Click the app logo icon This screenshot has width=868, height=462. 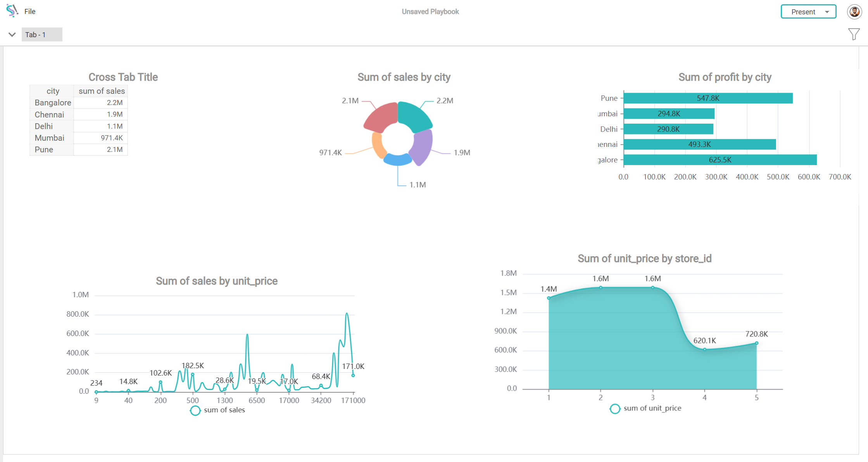click(x=12, y=11)
